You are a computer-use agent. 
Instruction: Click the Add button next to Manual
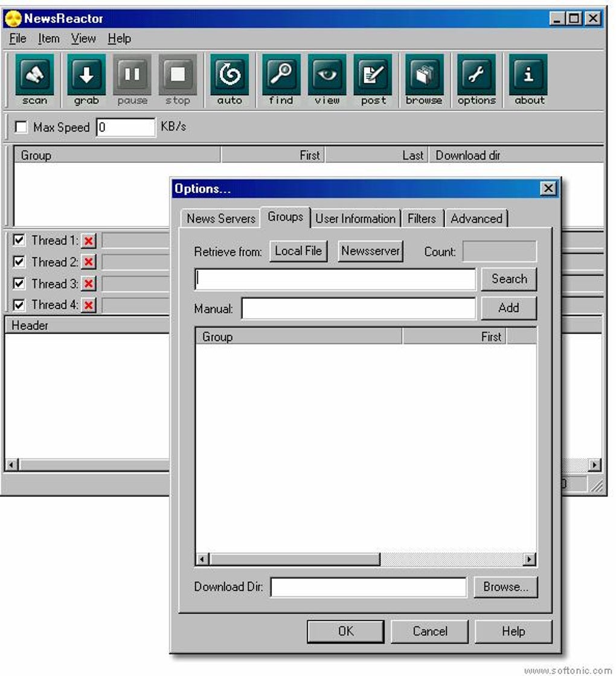click(x=509, y=308)
